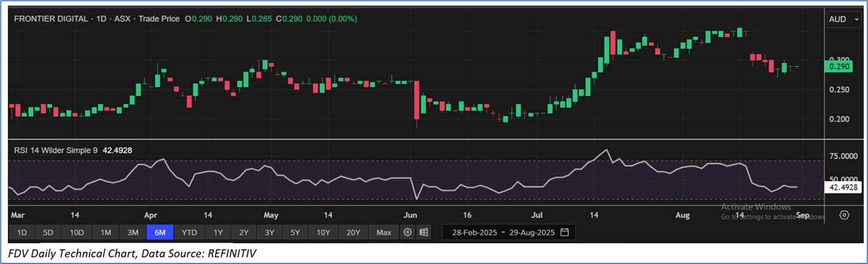The image size is (868, 264).
Task: Click the active 6M range button
Action: [x=160, y=232]
